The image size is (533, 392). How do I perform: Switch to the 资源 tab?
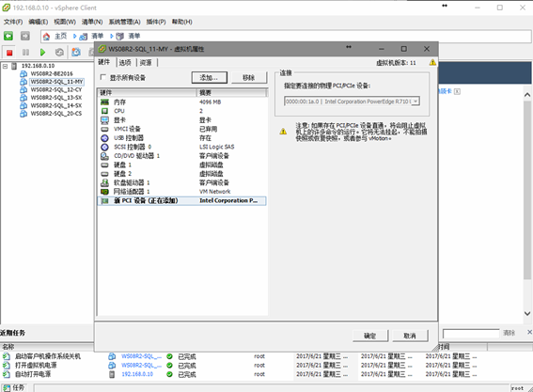[x=146, y=63]
